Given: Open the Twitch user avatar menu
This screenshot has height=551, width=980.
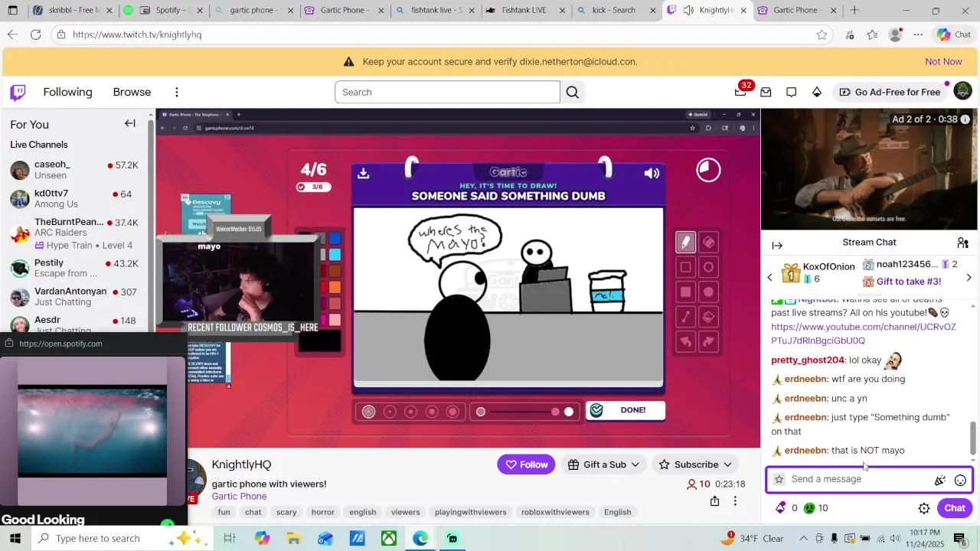Looking at the screenshot, I should pos(963,91).
